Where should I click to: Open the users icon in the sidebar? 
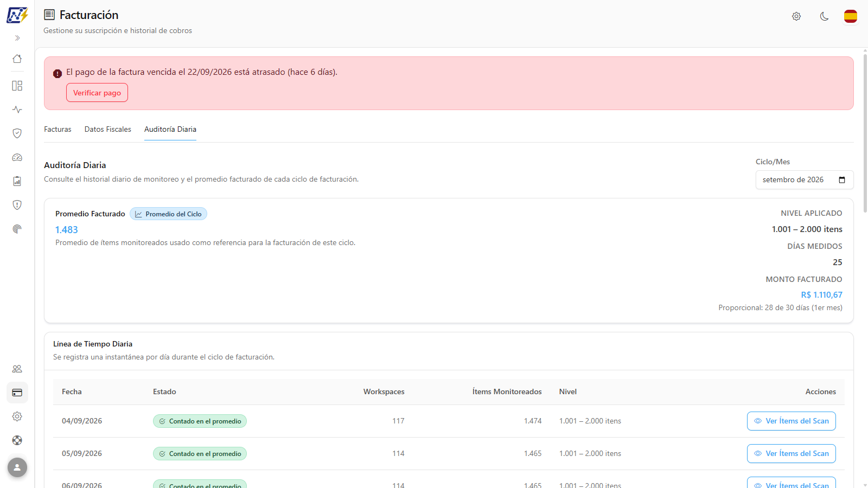(17, 369)
